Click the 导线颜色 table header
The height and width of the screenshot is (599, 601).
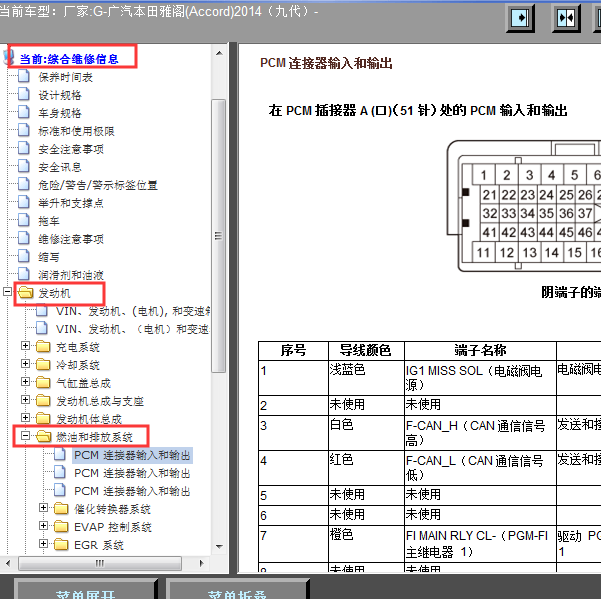[x=366, y=350]
